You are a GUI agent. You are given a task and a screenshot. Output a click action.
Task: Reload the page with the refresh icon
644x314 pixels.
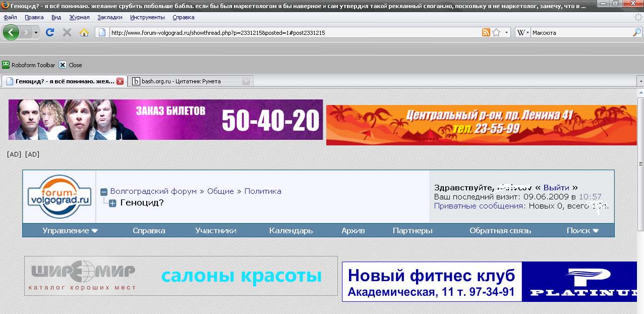[50, 32]
